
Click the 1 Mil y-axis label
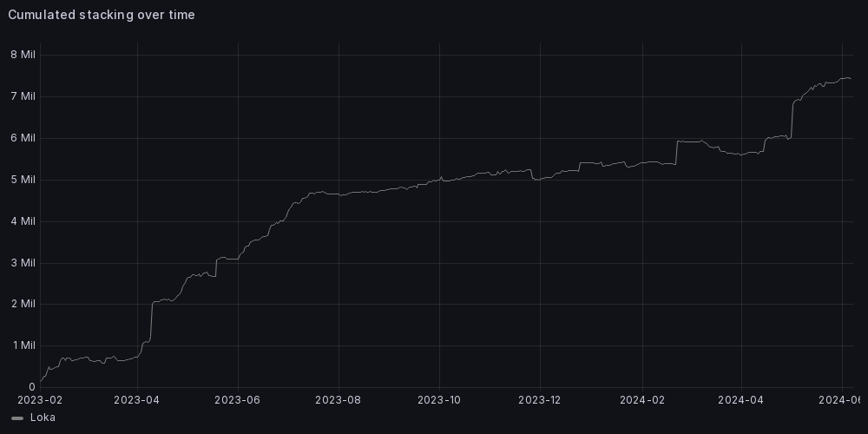pyautogui.click(x=23, y=345)
